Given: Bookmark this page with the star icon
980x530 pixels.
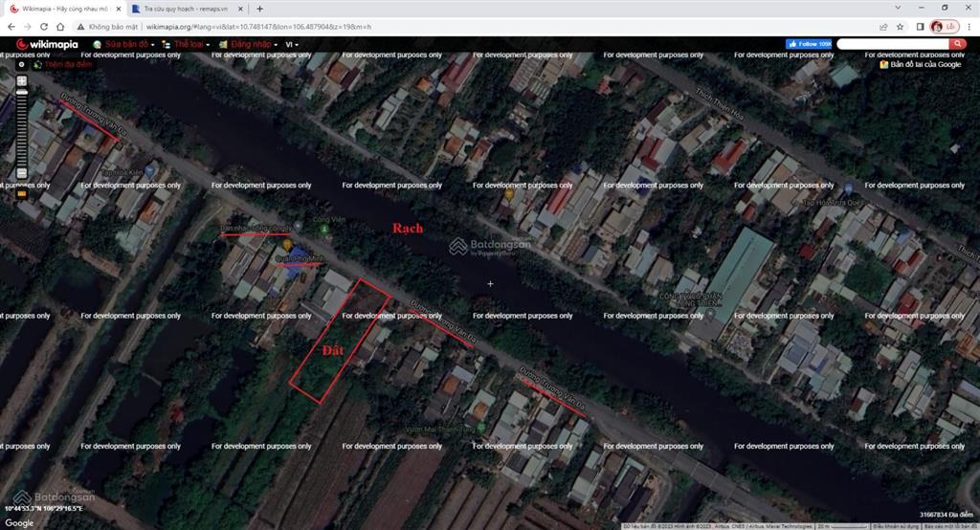Looking at the screenshot, I should pos(900,27).
